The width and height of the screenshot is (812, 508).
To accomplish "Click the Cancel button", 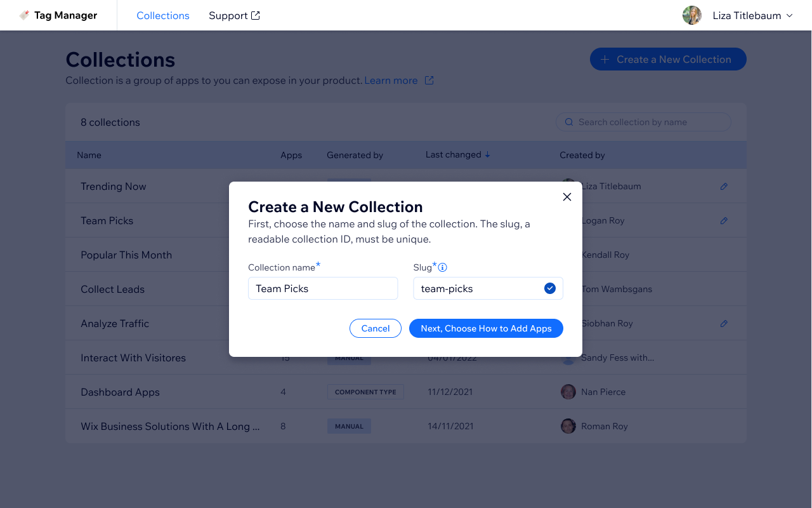I will [376, 328].
